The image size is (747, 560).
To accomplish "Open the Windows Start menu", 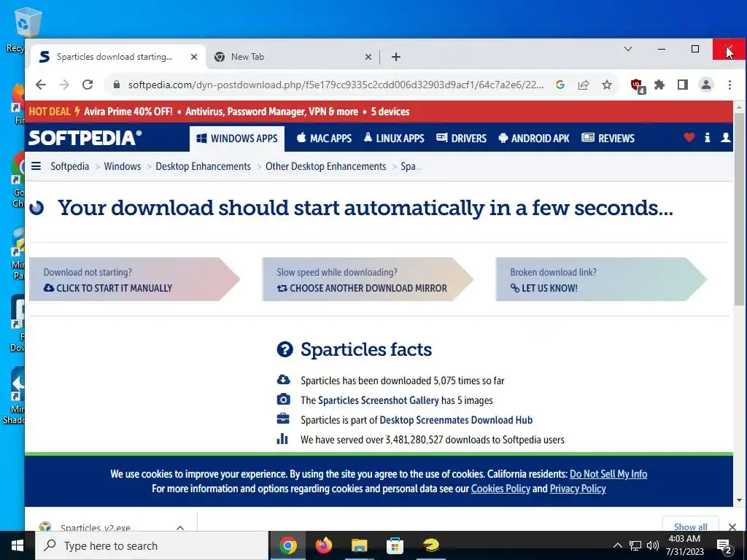I will tap(18, 545).
